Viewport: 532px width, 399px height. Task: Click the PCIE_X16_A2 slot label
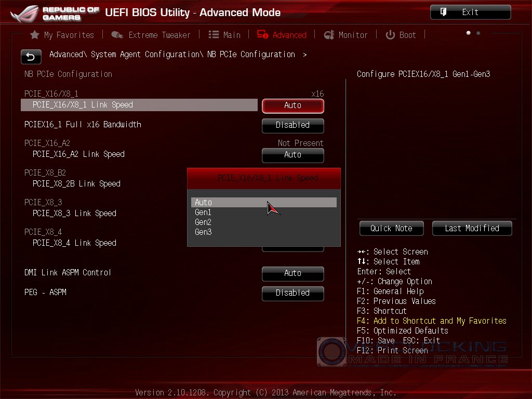47,143
